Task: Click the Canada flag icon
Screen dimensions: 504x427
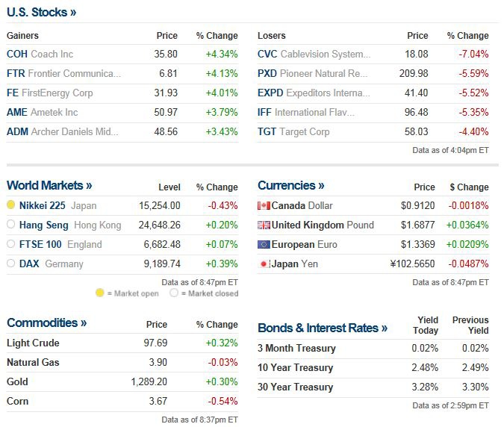Action: (264, 205)
